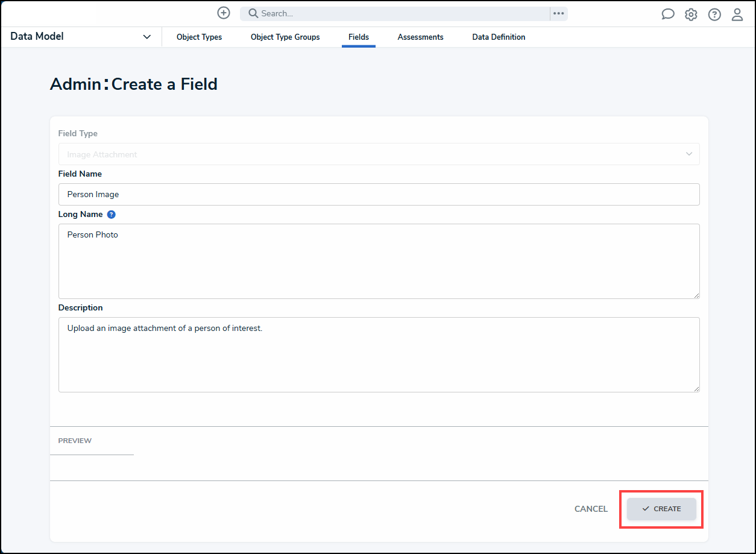The image size is (756, 554).
Task: Expand the Image Attachment selector chevron
Action: click(x=688, y=154)
